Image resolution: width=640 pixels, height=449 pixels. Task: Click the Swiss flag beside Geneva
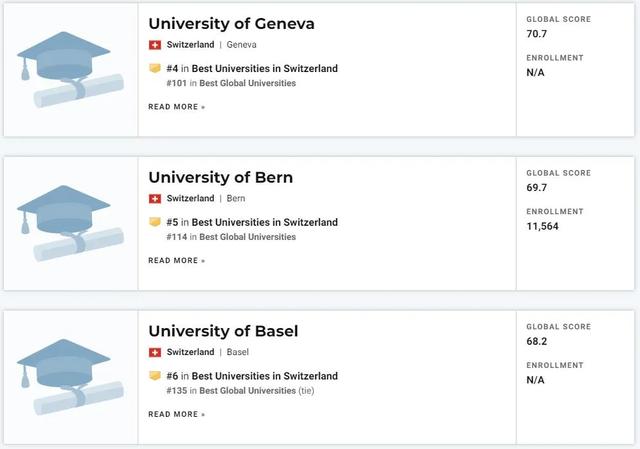(x=155, y=45)
